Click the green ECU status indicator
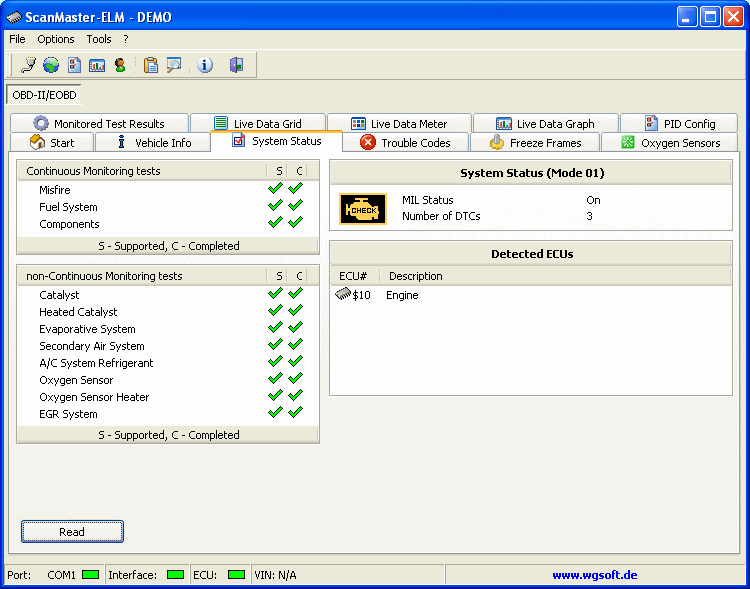Viewport: 750px width, 589px height. 236,574
